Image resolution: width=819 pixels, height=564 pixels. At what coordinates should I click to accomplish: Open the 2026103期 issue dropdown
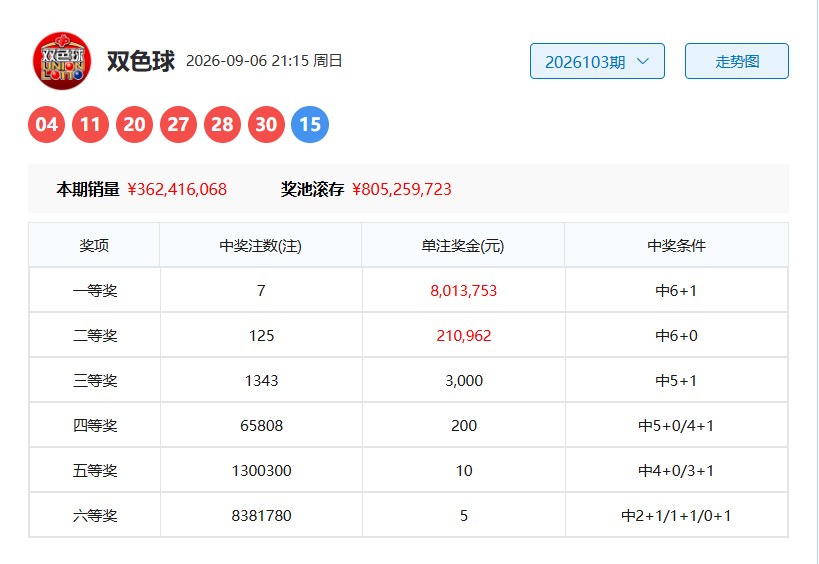(597, 61)
